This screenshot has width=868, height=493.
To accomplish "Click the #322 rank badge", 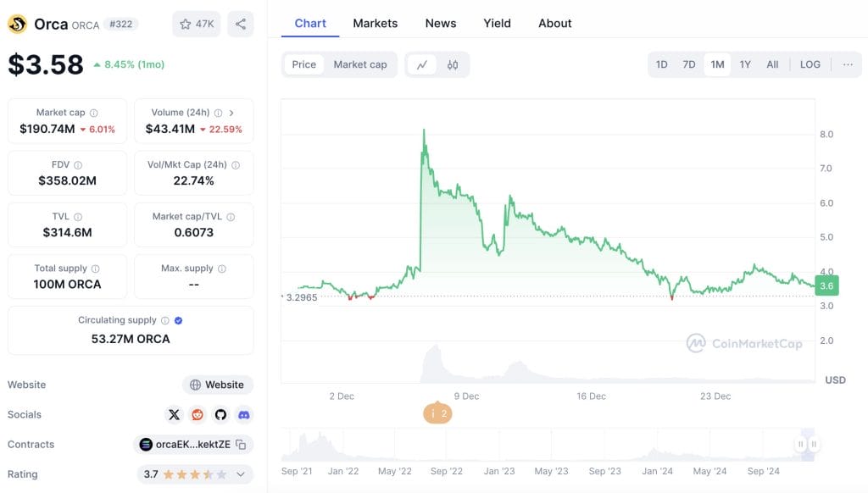I will tap(120, 25).
